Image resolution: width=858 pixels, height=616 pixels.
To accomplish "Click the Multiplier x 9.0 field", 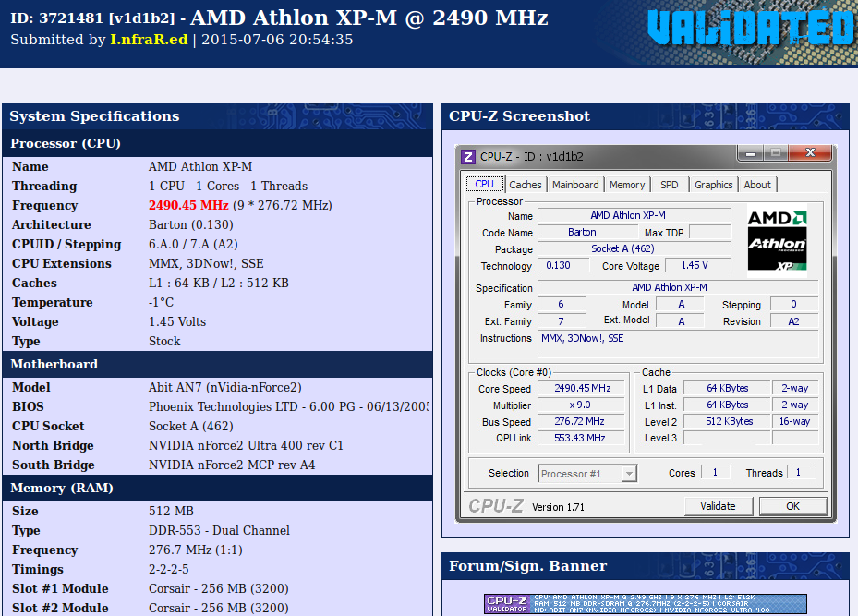I will [582, 405].
